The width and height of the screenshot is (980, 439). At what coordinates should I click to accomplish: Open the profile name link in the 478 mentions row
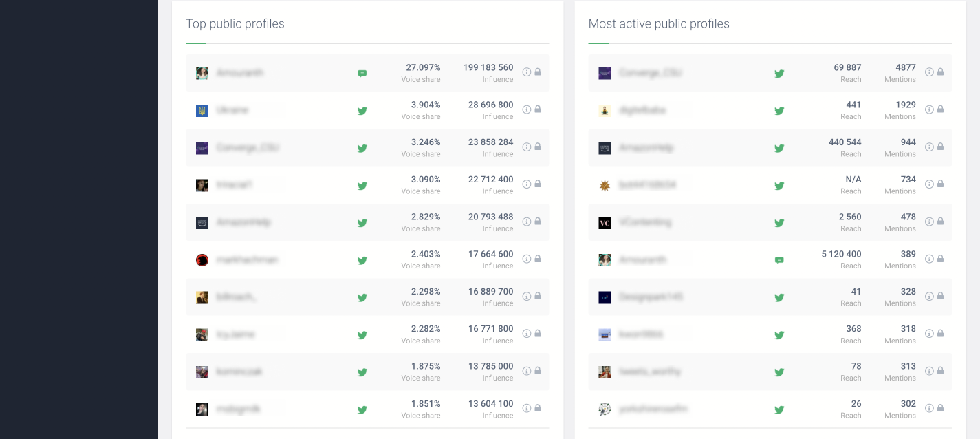pos(645,222)
